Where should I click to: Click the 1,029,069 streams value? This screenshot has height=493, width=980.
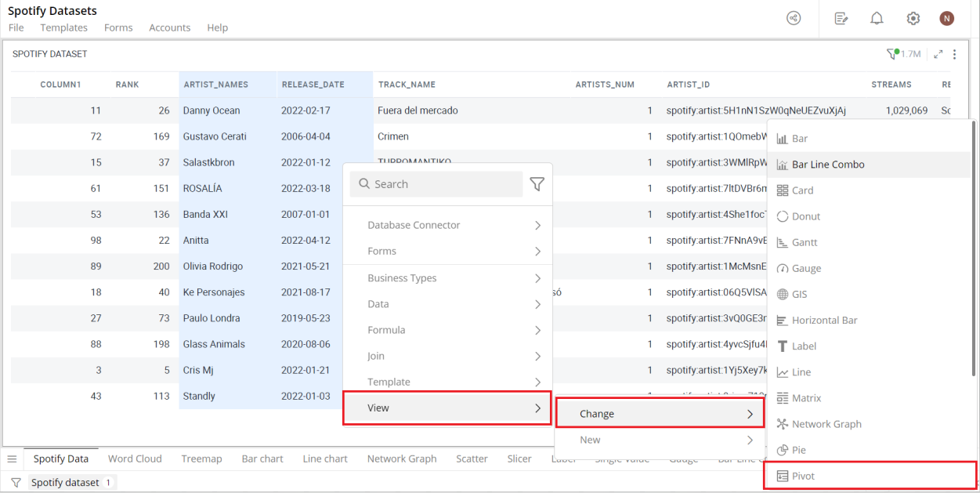click(x=906, y=111)
